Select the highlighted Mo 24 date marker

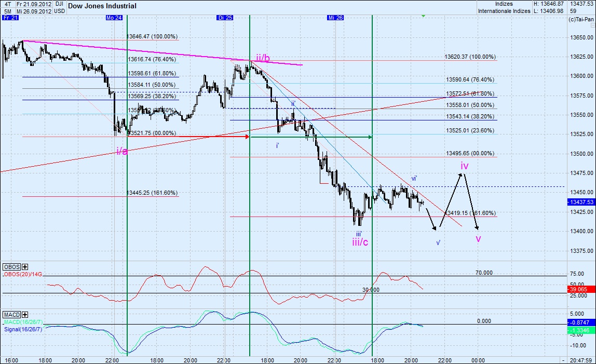[x=114, y=17]
